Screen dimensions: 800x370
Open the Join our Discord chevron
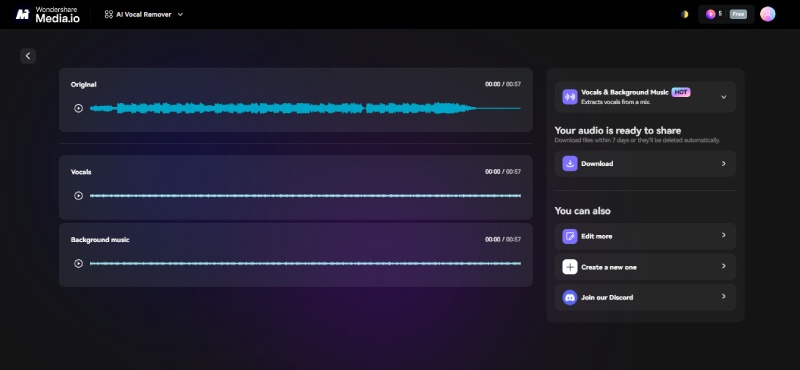tap(723, 297)
